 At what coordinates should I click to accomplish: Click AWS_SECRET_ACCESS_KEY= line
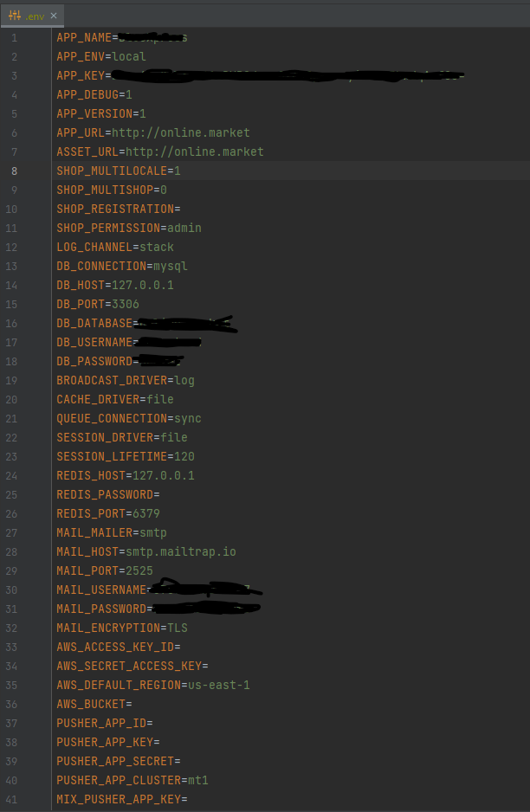132,666
